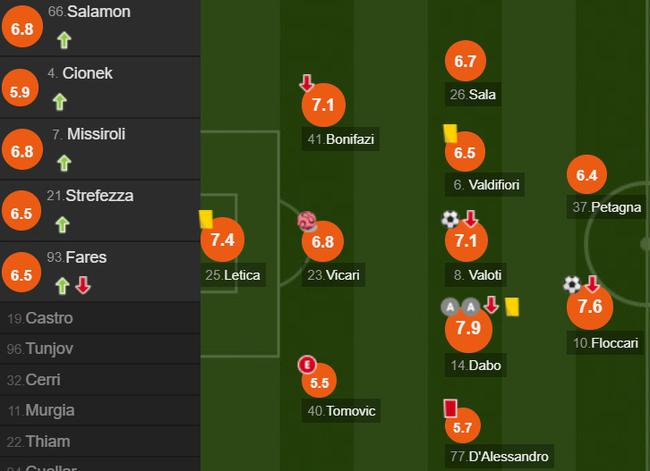The image size is (650, 471).
Task: Click Valdifiori's yellow card icon
Action: (450, 132)
